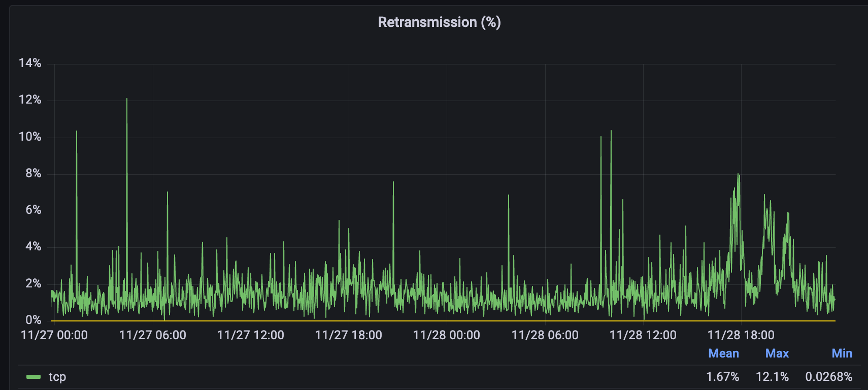Click the 11/28 12:00 time axis label
868x390 pixels.
point(643,335)
